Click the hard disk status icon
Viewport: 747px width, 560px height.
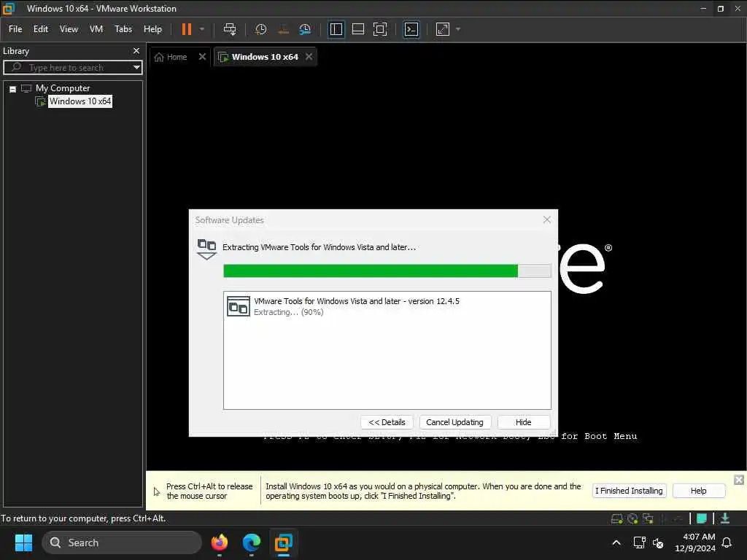[616, 518]
